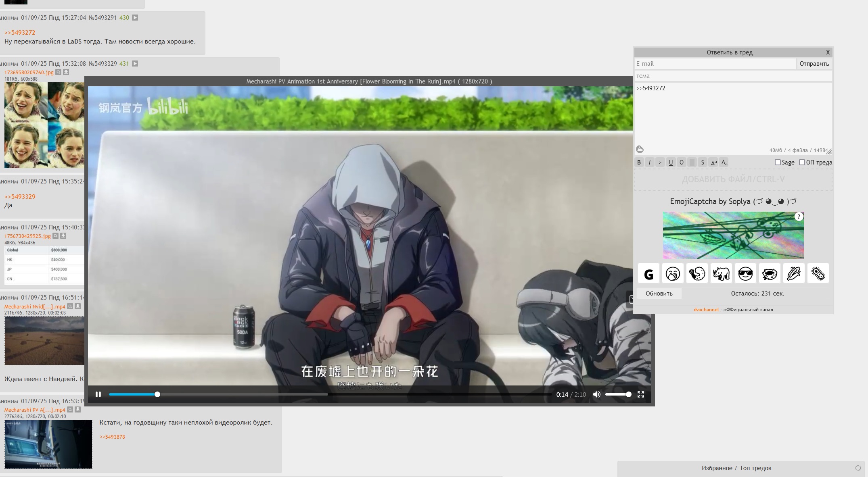The image size is (868, 477).
Task: Pause the playing Mecharashi video
Action: click(98, 394)
